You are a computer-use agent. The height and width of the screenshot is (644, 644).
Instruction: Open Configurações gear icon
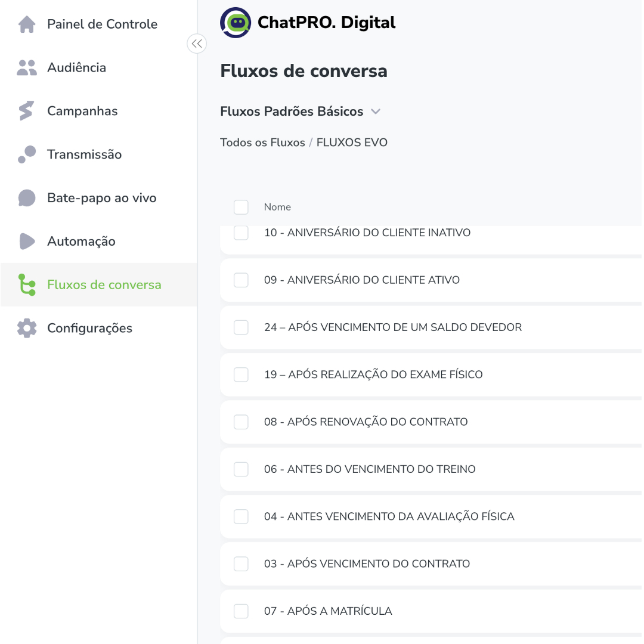pyautogui.click(x=27, y=328)
